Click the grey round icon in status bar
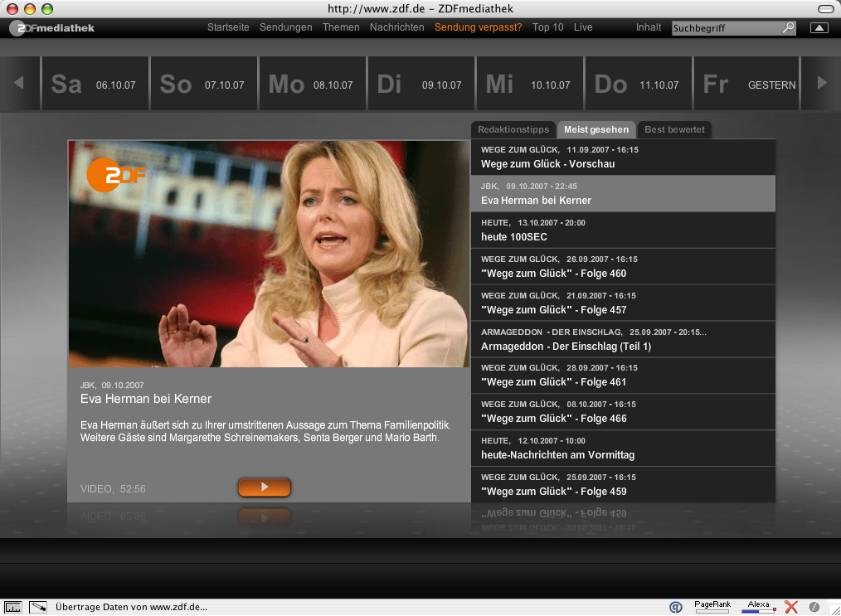Image resolution: width=841 pixels, height=616 pixels. click(x=814, y=607)
